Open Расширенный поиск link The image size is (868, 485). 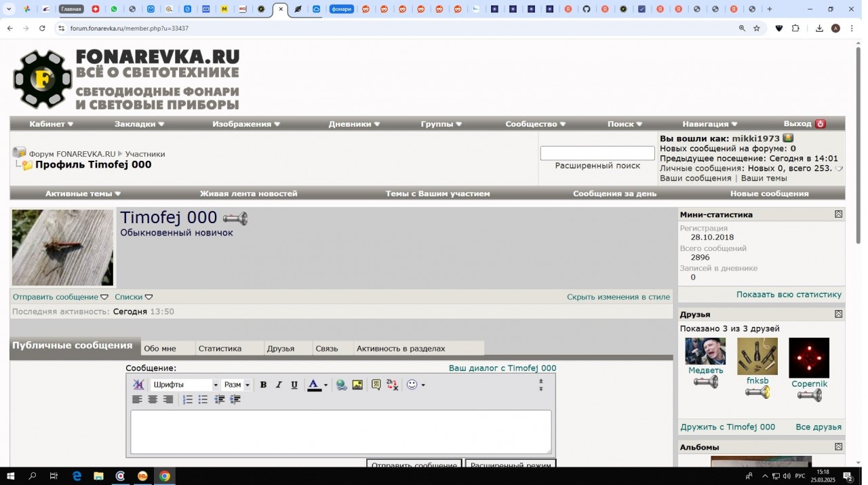click(x=597, y=166)
